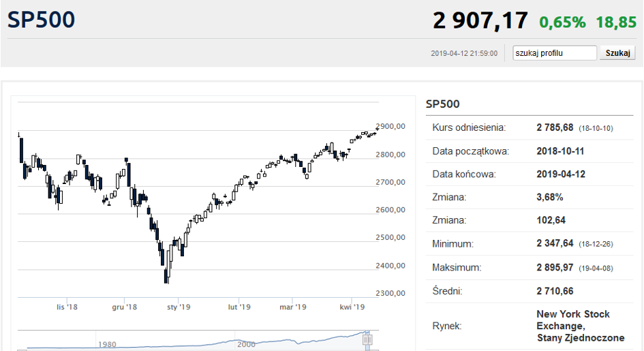
Task: Click the 2500,00 price axis label
Action: click(390, 238)
